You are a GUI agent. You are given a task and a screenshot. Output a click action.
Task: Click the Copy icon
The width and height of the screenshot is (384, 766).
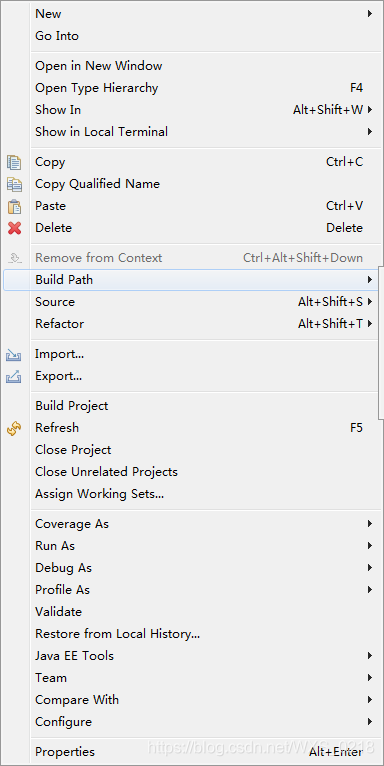(14, 162)
